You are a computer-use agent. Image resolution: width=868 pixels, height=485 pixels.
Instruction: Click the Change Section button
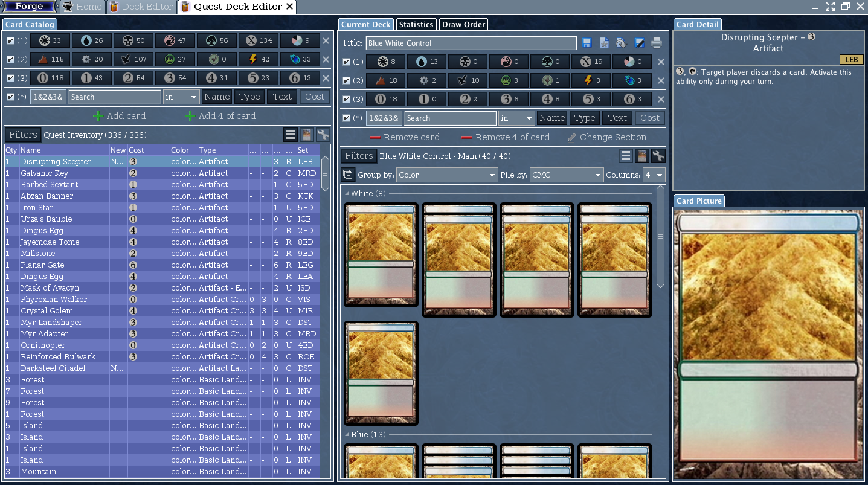606,137
